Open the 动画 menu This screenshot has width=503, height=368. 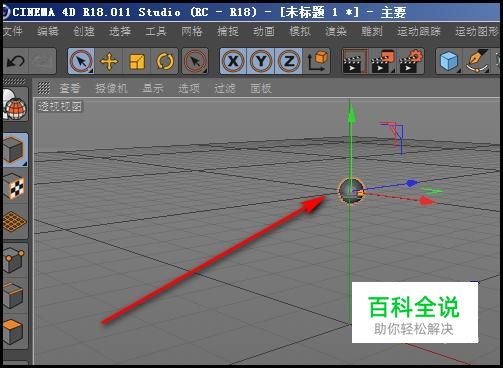[264, 32]
